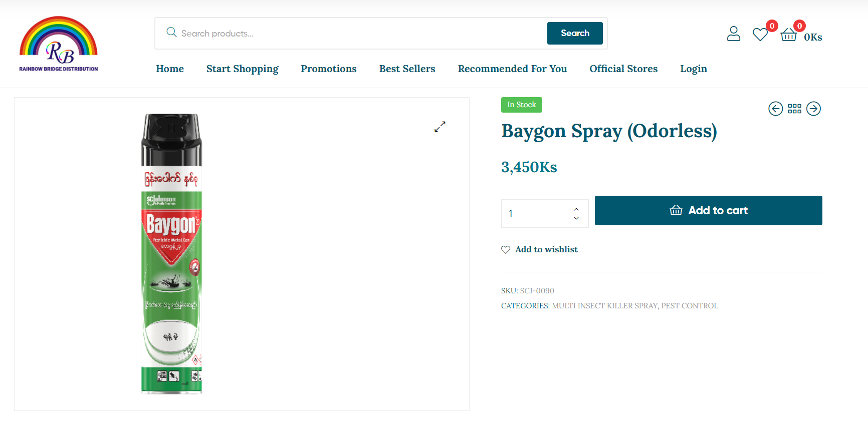Viewport: 868px width, 429px height.
Task: Click the Login menu link
Action: pos(694,69)
